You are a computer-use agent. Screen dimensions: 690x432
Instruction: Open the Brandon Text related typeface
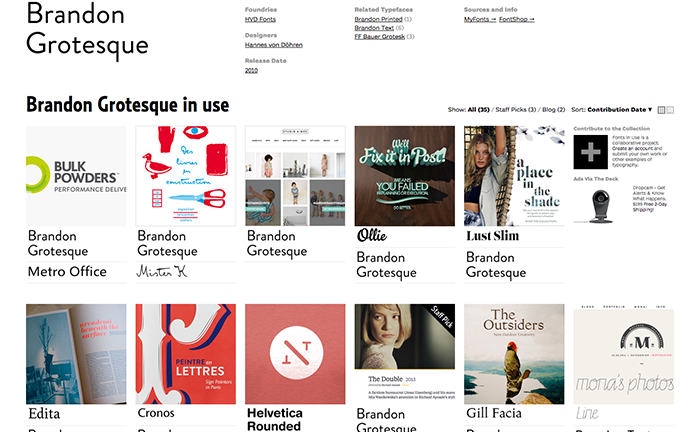tap(374, 28)
